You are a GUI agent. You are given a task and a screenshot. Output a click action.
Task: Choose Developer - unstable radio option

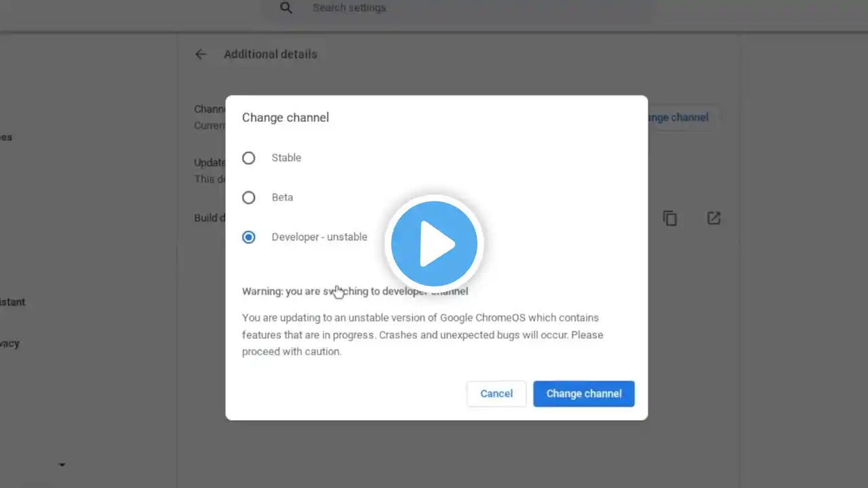coord(249,237)
